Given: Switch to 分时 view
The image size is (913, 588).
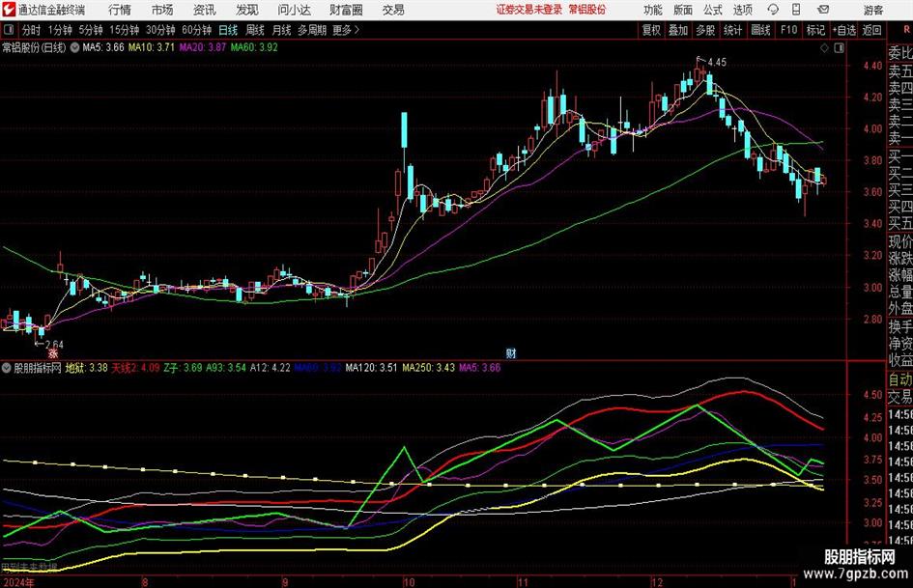Looking at the screenshot, I should point(31,30).
